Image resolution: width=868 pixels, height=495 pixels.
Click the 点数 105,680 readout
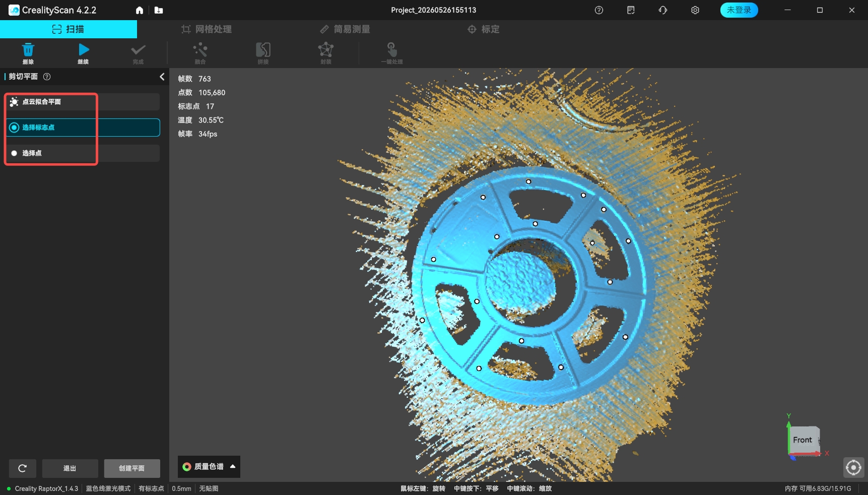pyautogui.click(x=202, y=93)
